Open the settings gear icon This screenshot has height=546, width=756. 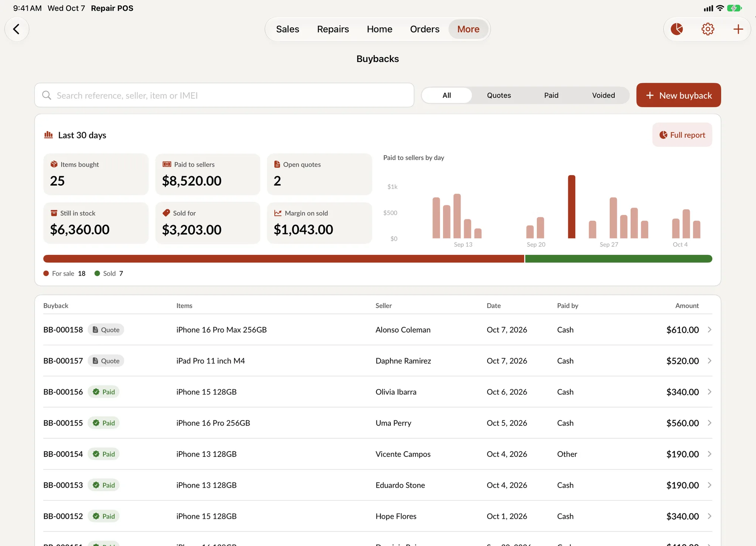coord(708,29)
